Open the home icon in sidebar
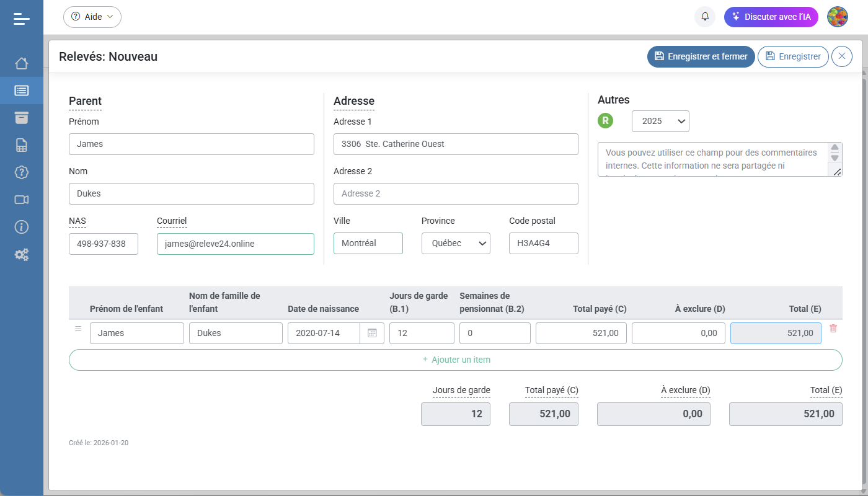Image resolution: width=868 pixels, height=496 pixels. [x=22, y=63]
